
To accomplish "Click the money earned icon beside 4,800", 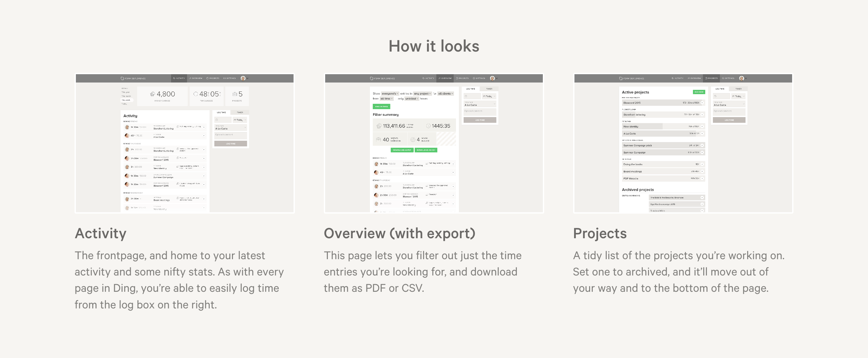I will pyautogui.click(x=152, y=94).
